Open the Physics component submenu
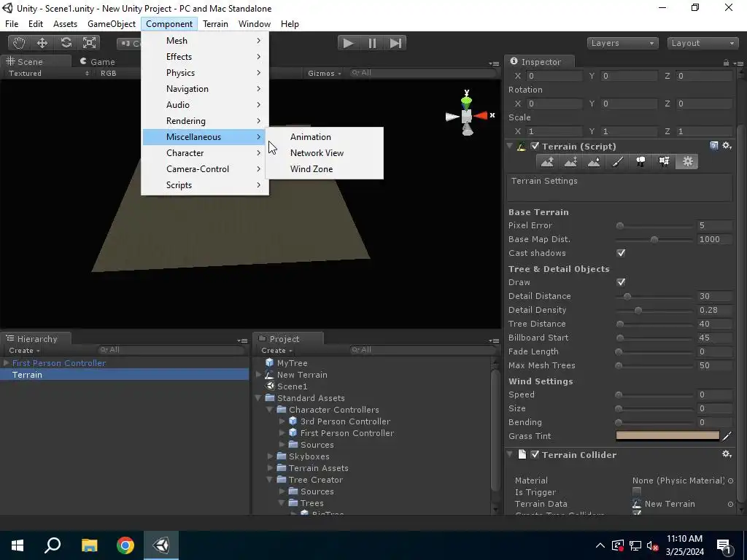The width and height of the screenshot is (747, 560). coord(205,73)
